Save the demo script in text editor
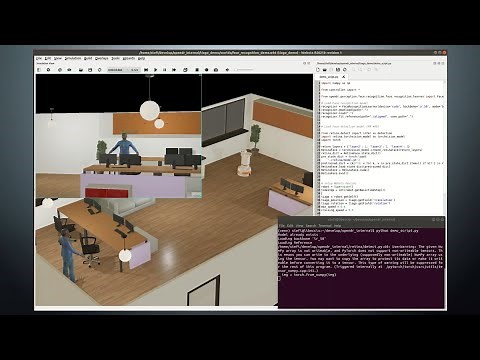The height and width of the screenshot is (360, 480). coord(338,70)
